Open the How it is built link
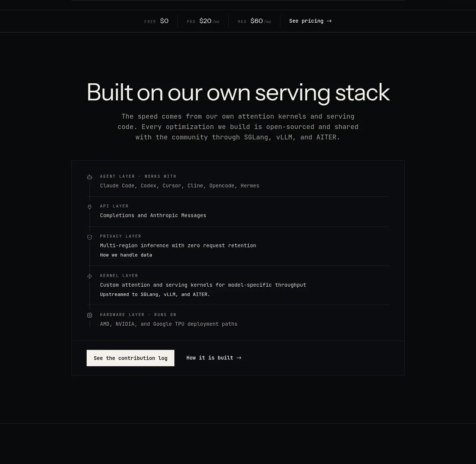The image size is (476, 464). click(x=214, y=358)
